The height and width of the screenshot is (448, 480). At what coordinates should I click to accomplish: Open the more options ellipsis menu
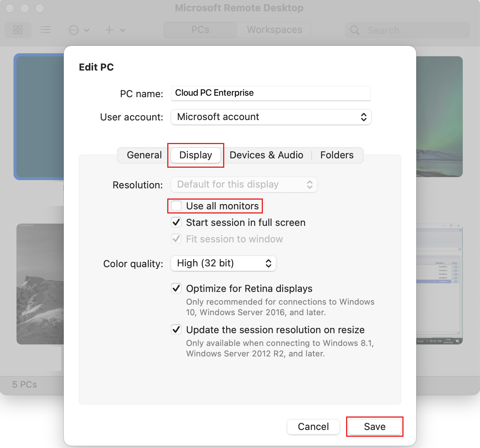click(x=75, y=30)
